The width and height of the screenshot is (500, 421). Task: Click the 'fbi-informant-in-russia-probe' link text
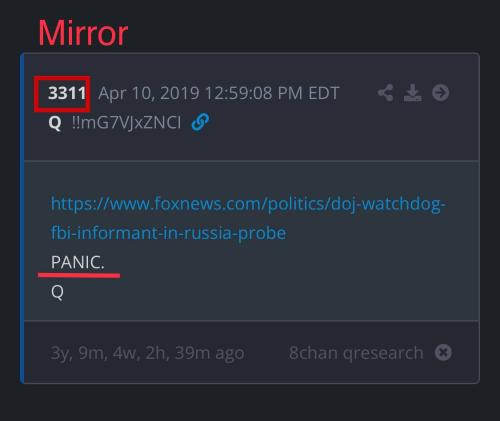168,233
